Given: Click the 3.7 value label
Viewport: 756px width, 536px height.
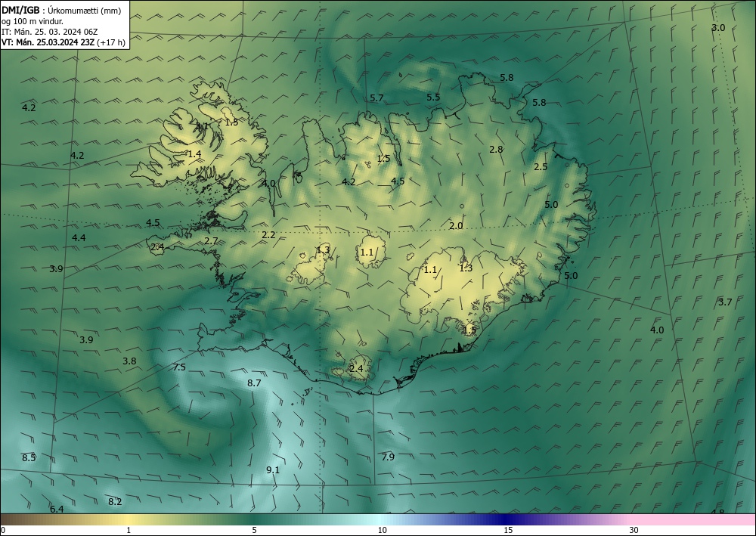Looking at the screenshot, I should (725, 302).
